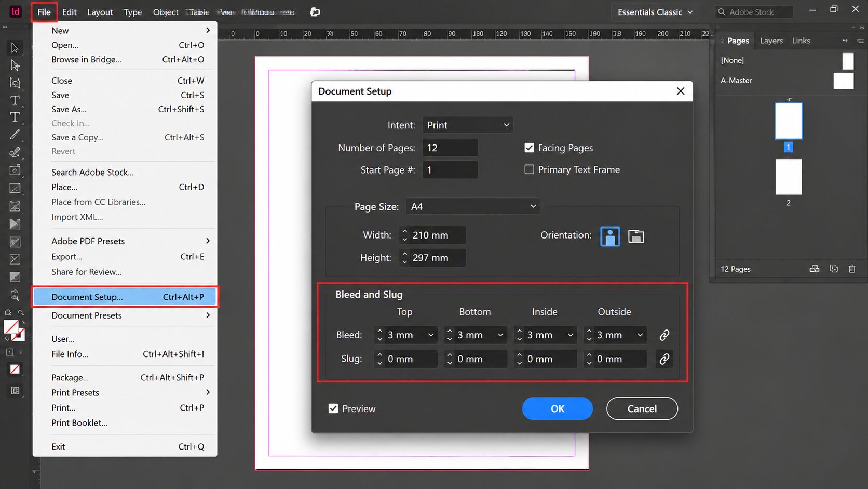Switch to the Links tab
The image size is (868, 489).
(801, 41)
